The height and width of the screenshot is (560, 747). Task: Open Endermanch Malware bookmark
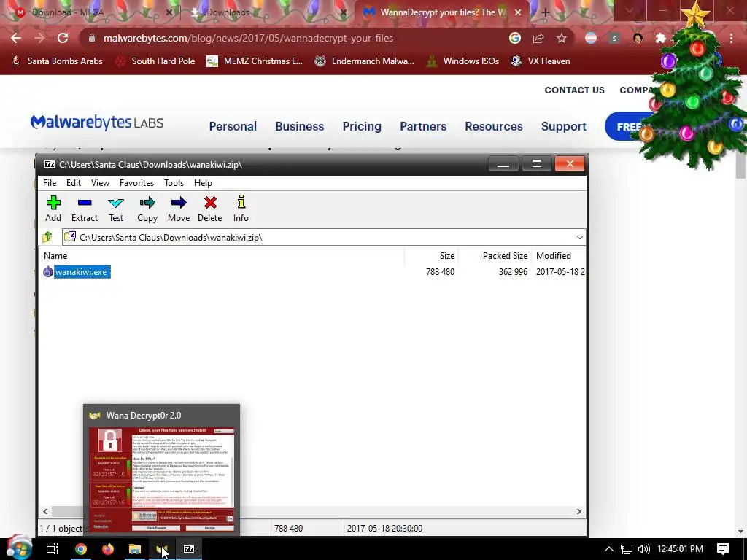tap(365, 61)
